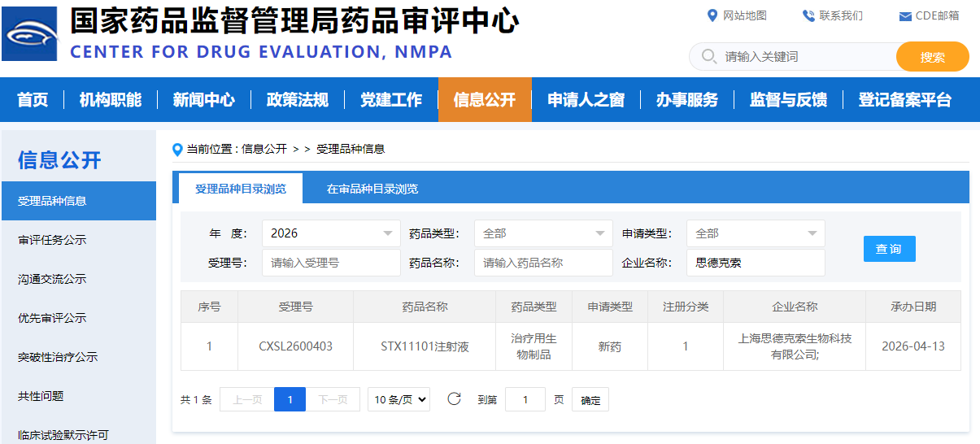
Task: Click the contact us phone icon
Action: [808, 15]
